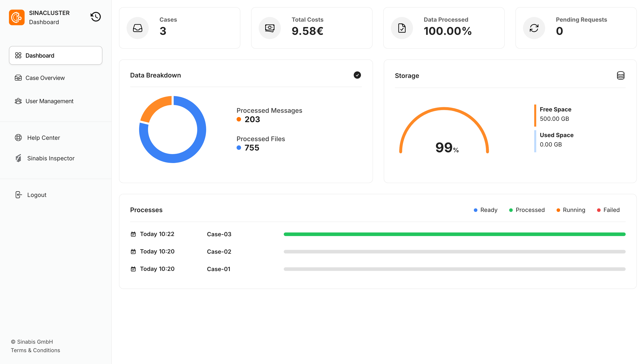Viewport: 644px width, 364px height.
Task: Click the Used Space 0.00 GB value
Action: pyautogui.click(x=551, y=144)
